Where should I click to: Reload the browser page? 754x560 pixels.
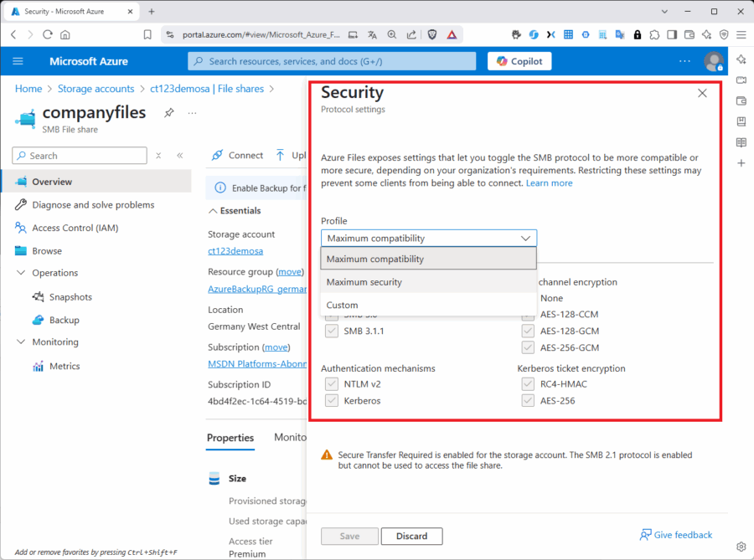click(47, 34)
